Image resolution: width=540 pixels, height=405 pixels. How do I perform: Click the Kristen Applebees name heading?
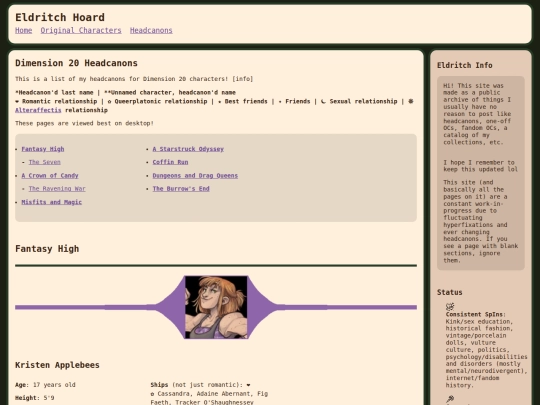57,365
